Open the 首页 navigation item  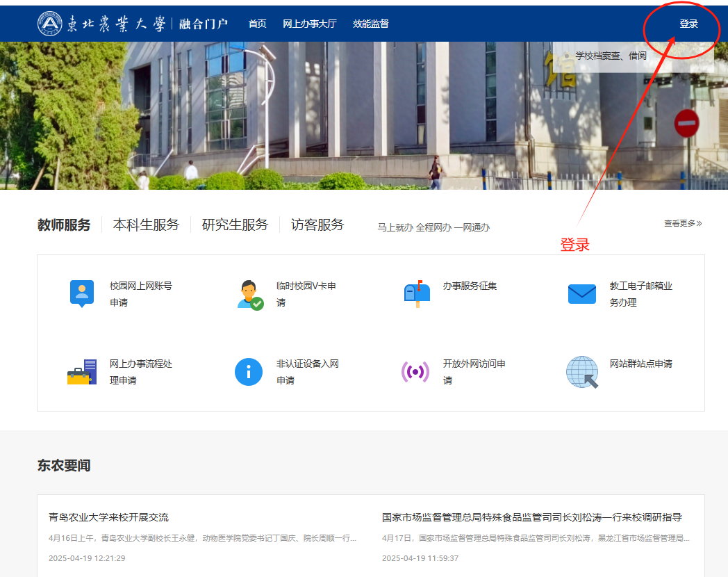pyautogui.click(x=258, y=24)
